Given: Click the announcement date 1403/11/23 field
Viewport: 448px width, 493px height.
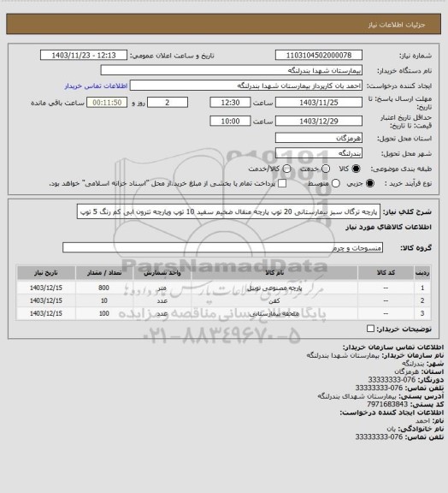Looking at the screenshot, I should point(84,56).
